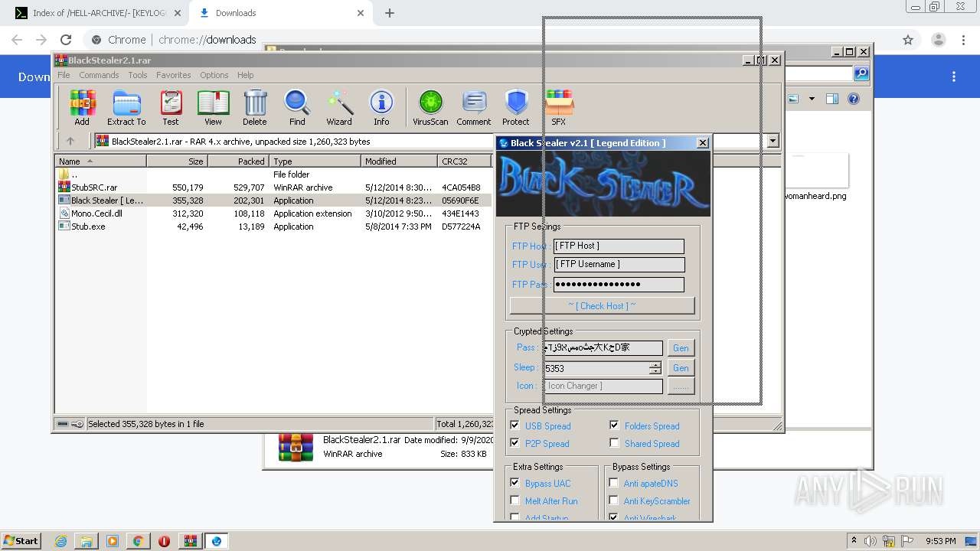This screenshot has height=551, width=980.
Task: Toggle the Folders Spread checkbox
Action: (x=614, y=425)
